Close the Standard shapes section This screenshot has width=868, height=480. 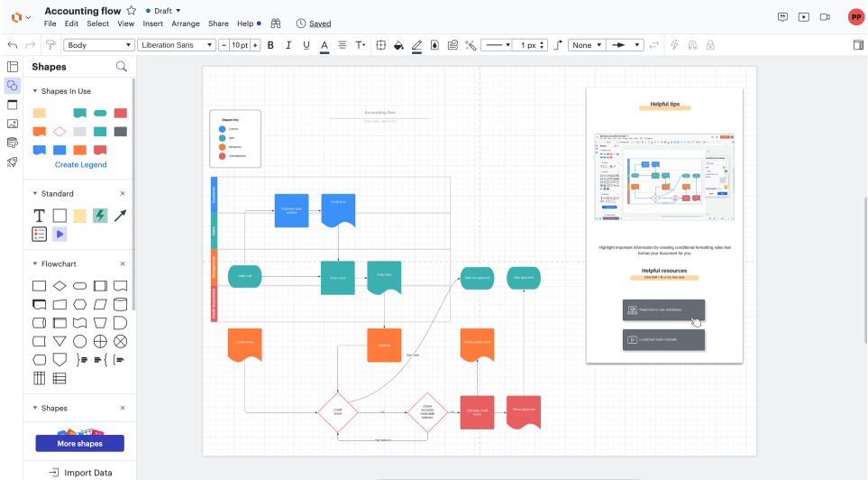pyautogui.click(x=123, y=193)
